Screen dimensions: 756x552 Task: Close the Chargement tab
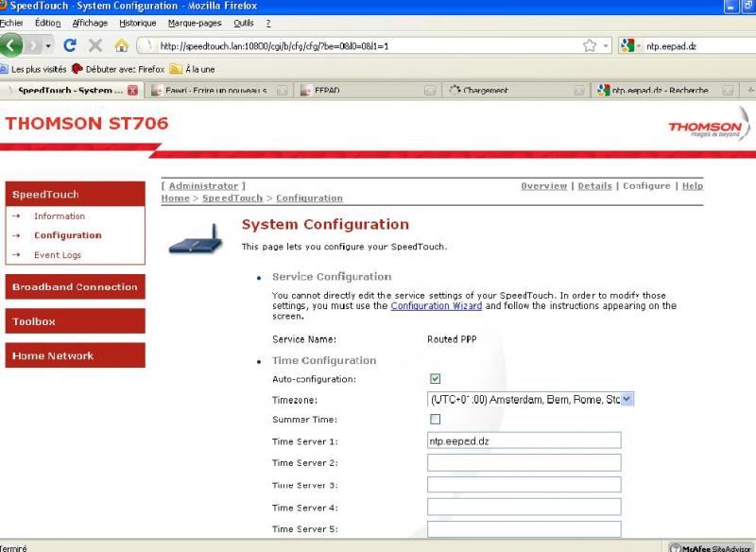click(579, 90)
